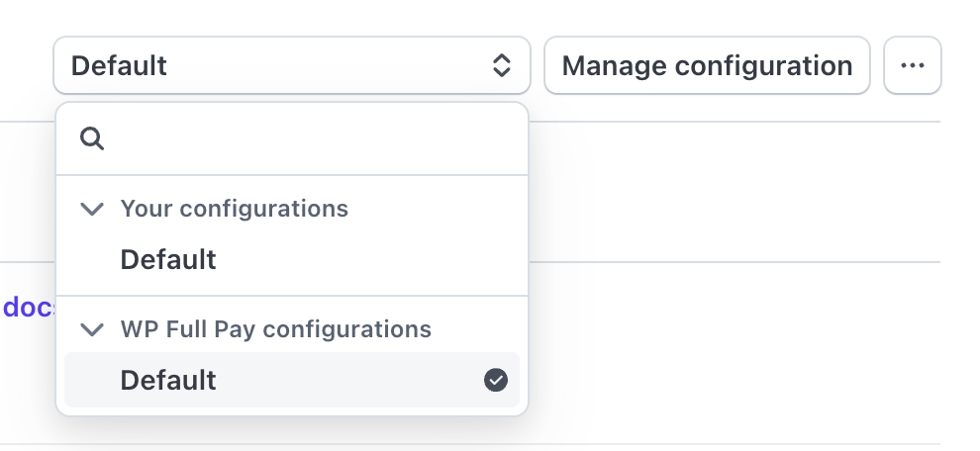Click blank area right of unselected Default
Image resolution: width=980 pixels, height=451 pixels.
click(366, 260)
